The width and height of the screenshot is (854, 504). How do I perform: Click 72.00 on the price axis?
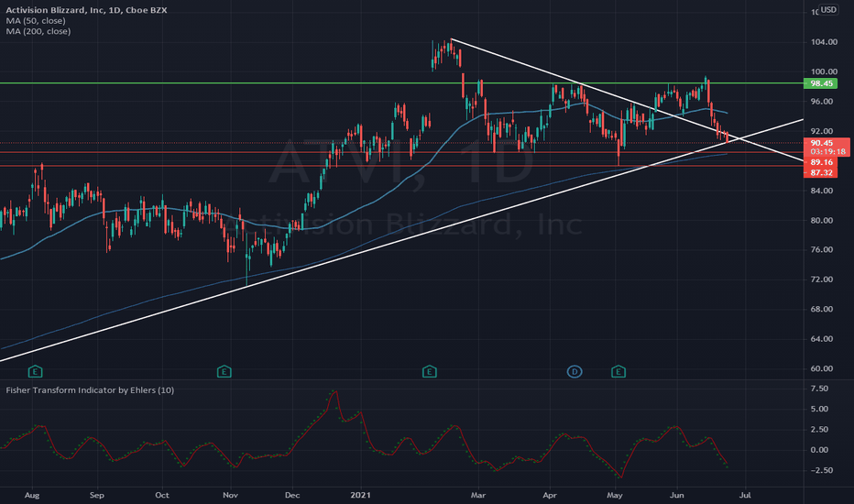(x=824, y=279)
